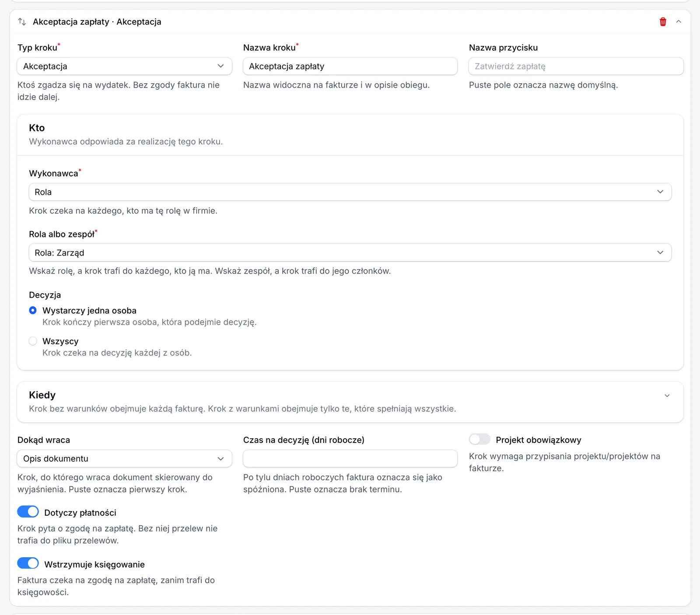This screenshot has height=615, width=700.
Task: Click the Akceptacja zapłaty · Akceptacja step title
Action: 97,22
